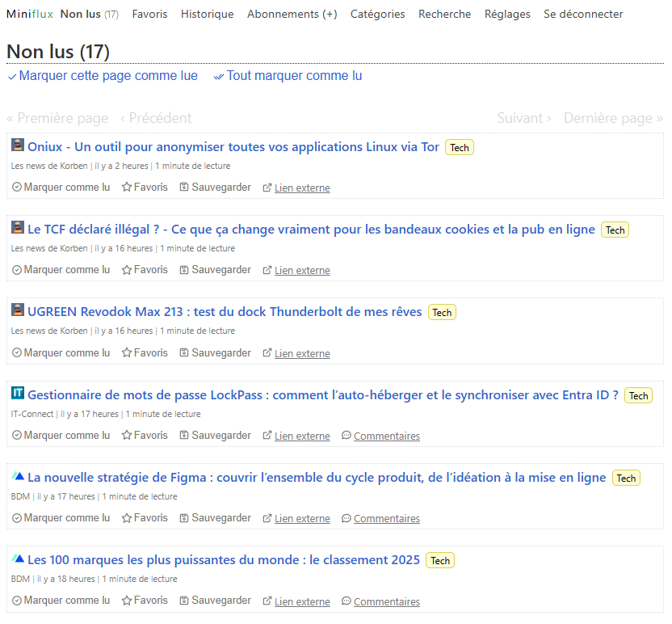The height and width of the screenshot is (624, 672).
Task: Open the Oniux Tor article title
Action: tap(233, 146)
